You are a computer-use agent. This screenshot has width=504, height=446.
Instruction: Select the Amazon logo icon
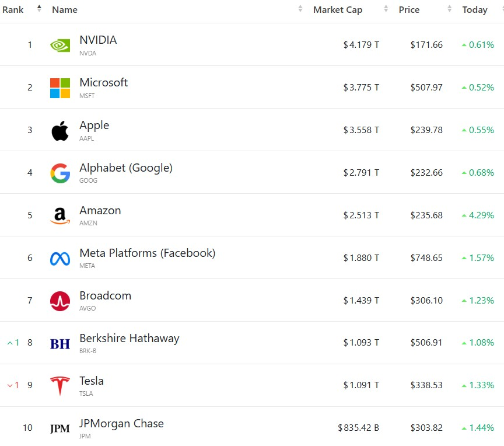pyautogui.click(x=60, y=216)
